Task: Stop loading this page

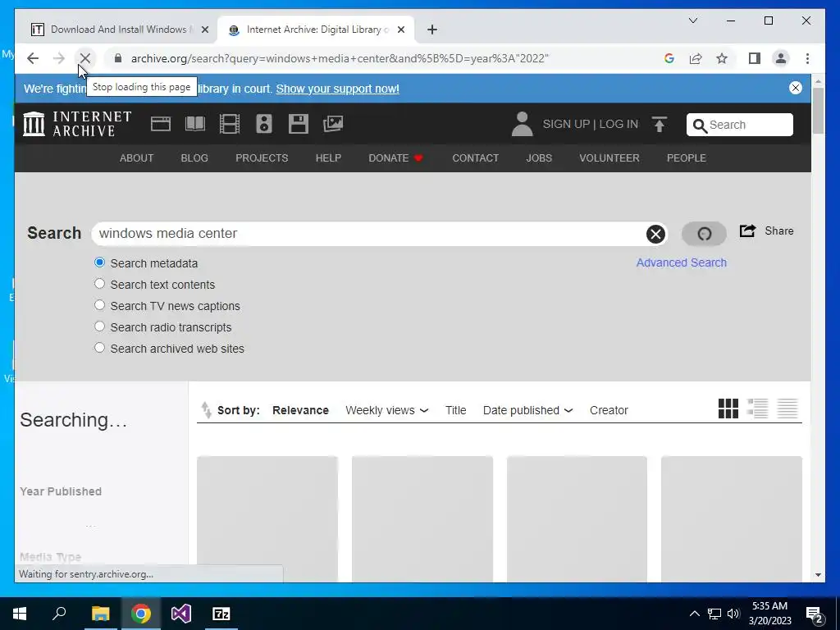Action: 84,58
